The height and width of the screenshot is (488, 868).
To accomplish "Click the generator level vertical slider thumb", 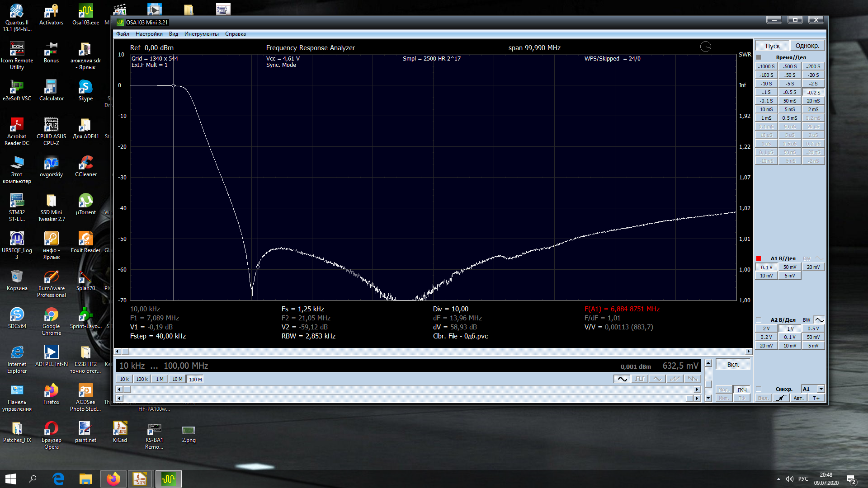I will click(x=708, y=385).
